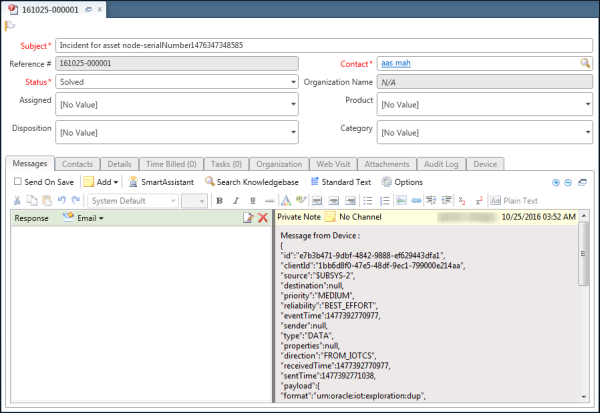This screenshot has height=413, width=600.
Task: Toggle the Send On Save checkbox
Action: (x=18, y=181)
